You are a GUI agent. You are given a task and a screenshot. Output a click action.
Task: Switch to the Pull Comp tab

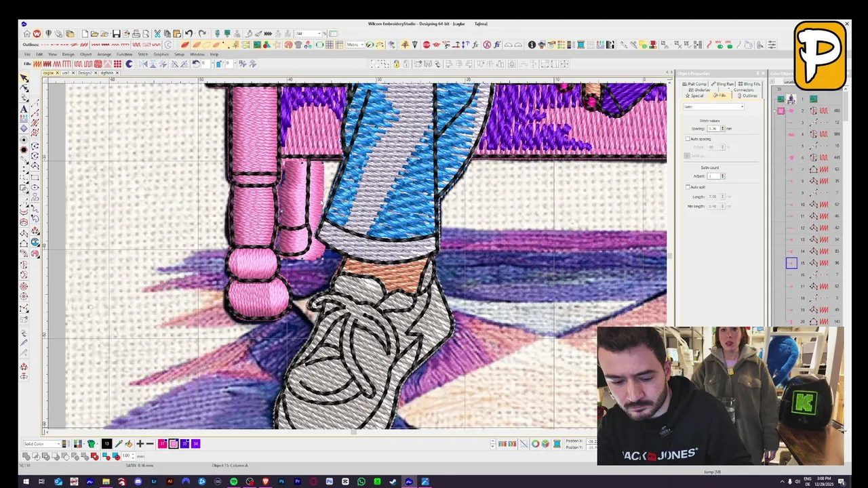coord(695,84)
